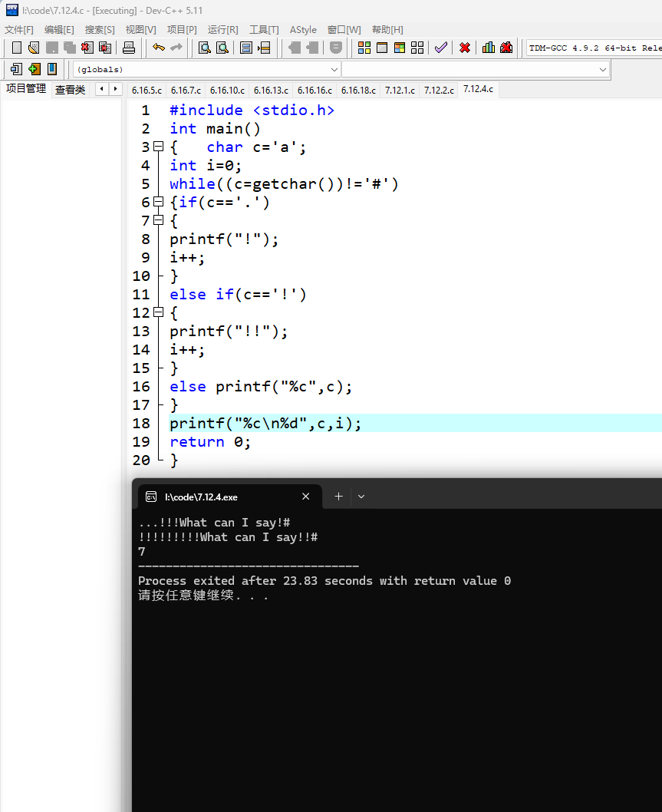Click the Syntax Check checkmark icon
This screenshot has height=812, width=662.
441,48
